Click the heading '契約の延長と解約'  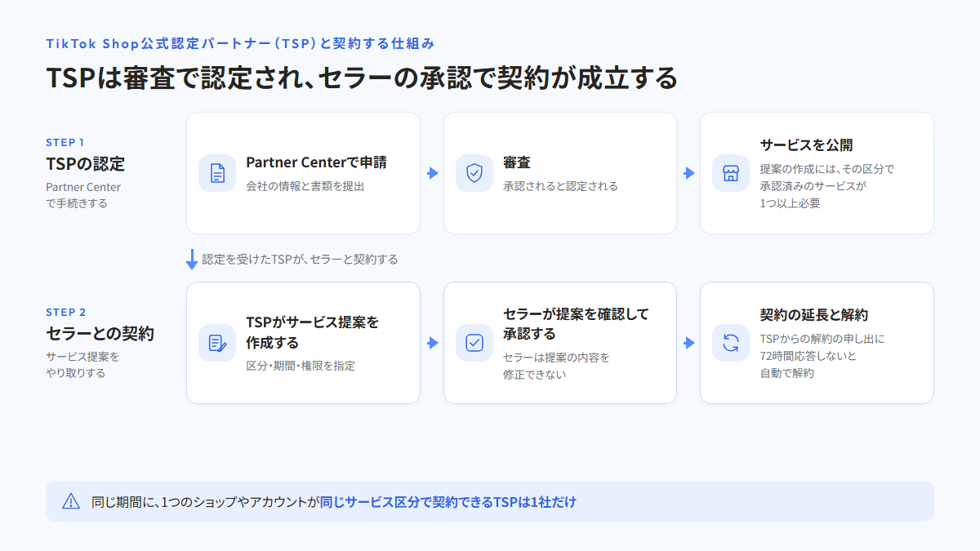click(814, 315)
